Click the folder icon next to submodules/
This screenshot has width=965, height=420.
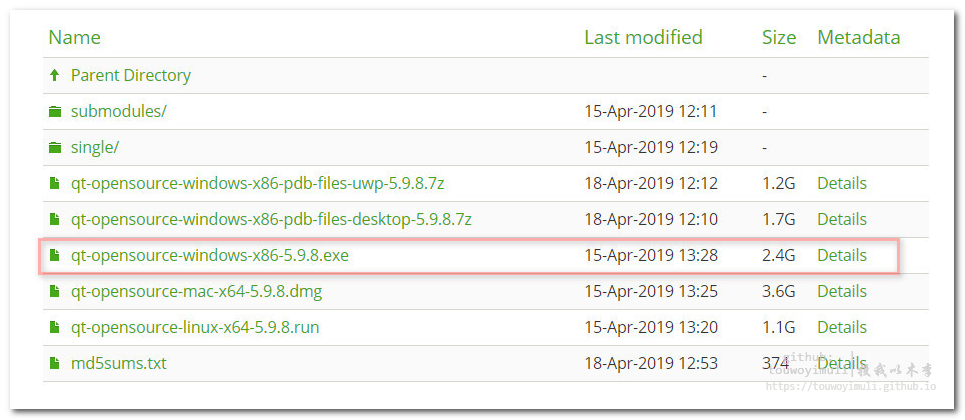pos(55,111)
